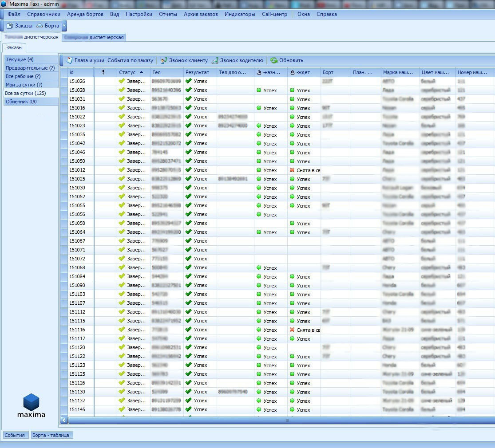The width and height of the screenshot is (495, 448).
Task: Click the horizontal scrollbar track
Action: click(x=281, y=420)
